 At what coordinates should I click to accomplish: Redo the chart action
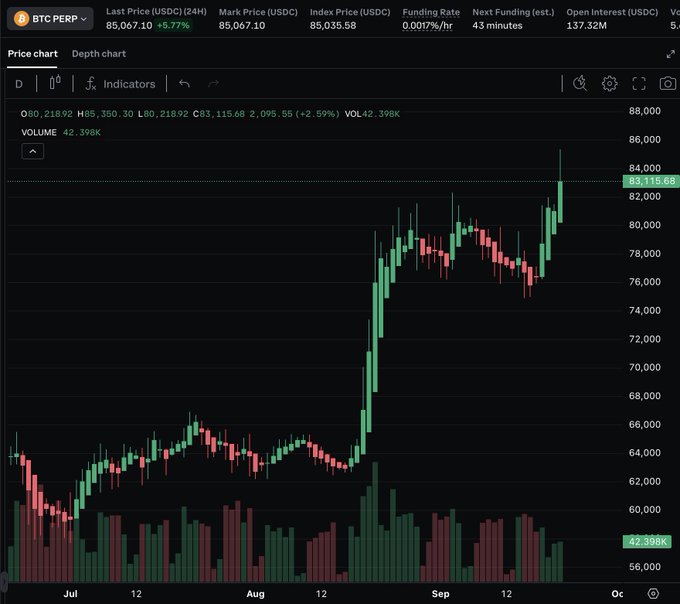tap(213, 83)
